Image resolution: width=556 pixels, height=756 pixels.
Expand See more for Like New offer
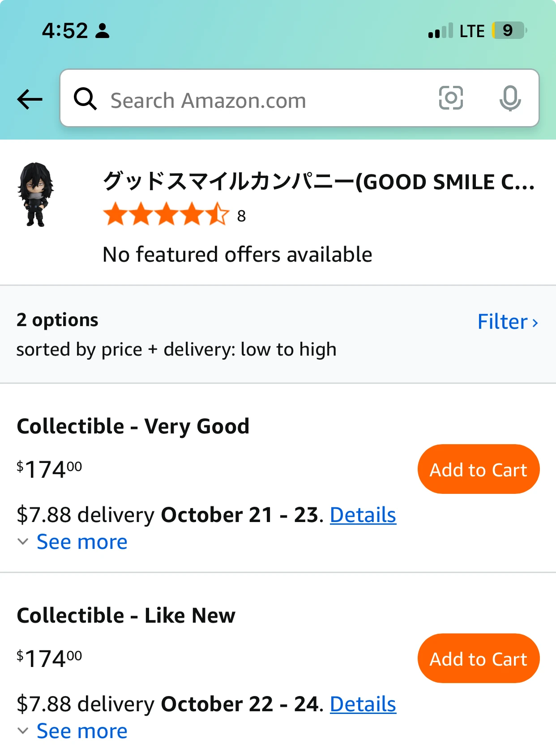82,731
